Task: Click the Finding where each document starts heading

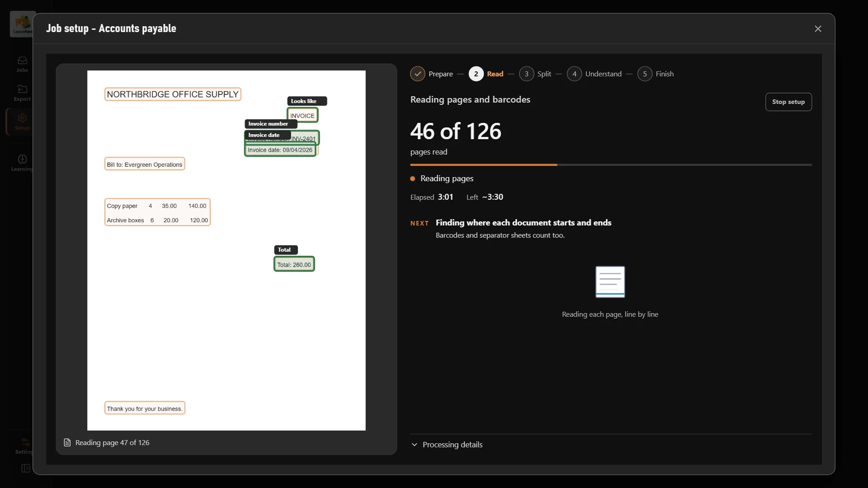Action: (x=523, y=223)
